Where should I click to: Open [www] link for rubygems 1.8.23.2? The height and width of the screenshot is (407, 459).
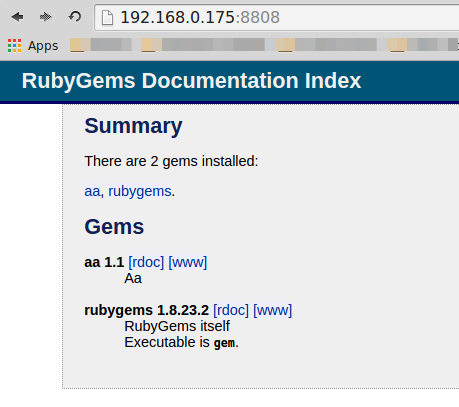[273, 310]
